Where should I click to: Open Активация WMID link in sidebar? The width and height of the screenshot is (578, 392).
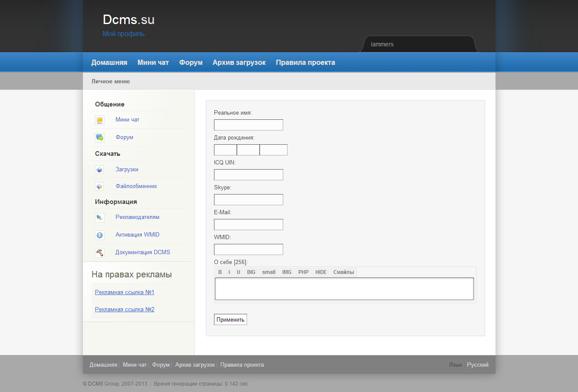click(x=138, y=234)
